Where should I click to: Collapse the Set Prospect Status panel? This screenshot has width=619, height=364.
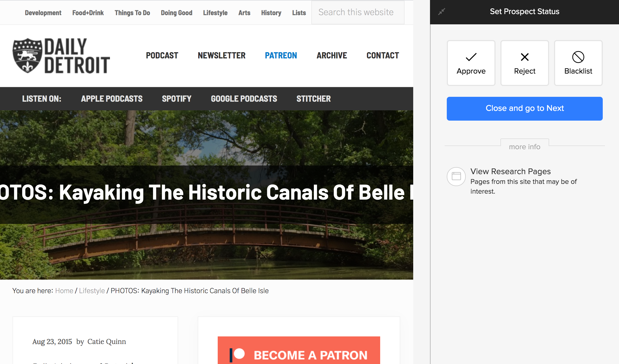click(x=442, y=12)
